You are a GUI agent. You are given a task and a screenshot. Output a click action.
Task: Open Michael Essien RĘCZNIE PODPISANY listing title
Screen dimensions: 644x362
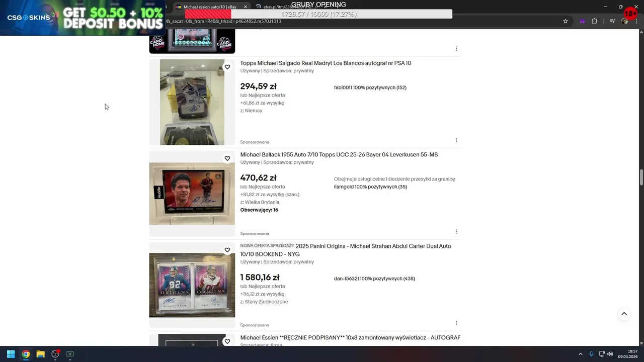click(350, 338)
